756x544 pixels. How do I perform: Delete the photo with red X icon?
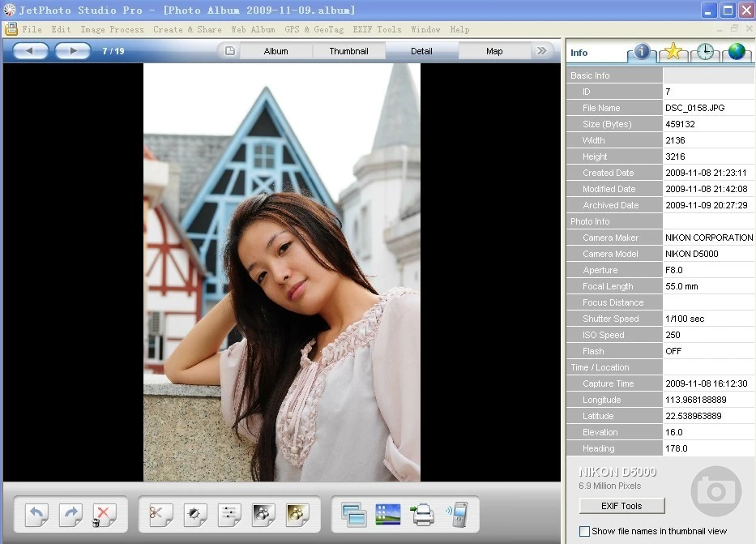click(x=105, y=515)
